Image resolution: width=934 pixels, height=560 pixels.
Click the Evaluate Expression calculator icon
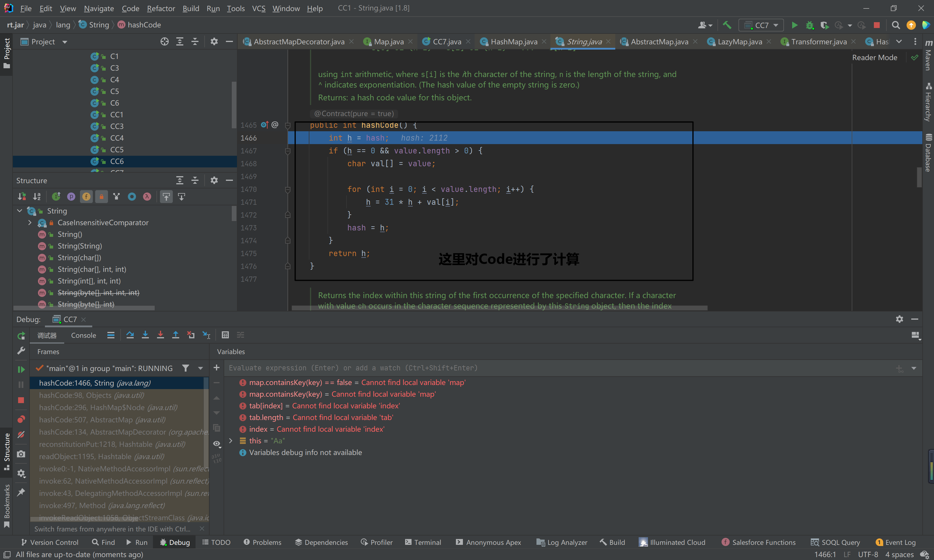225,335
